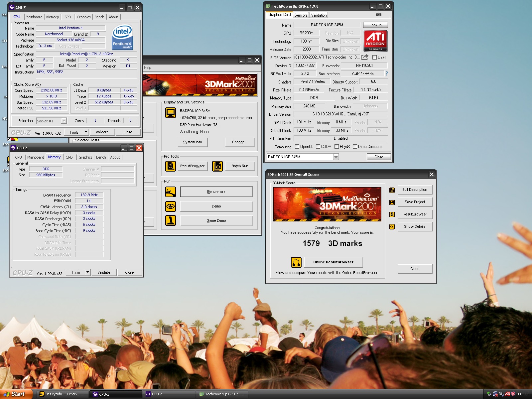Click the System Info button

[193, 142]
